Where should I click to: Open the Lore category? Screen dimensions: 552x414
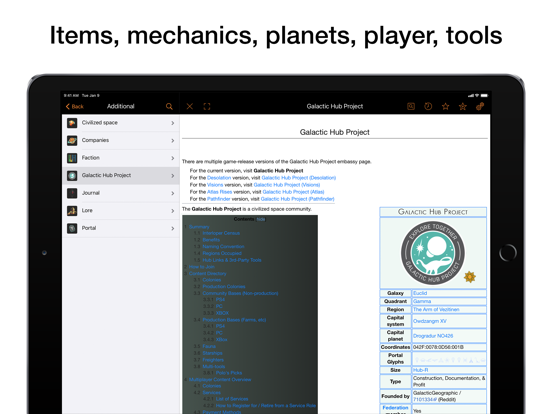tap(121, 211)
